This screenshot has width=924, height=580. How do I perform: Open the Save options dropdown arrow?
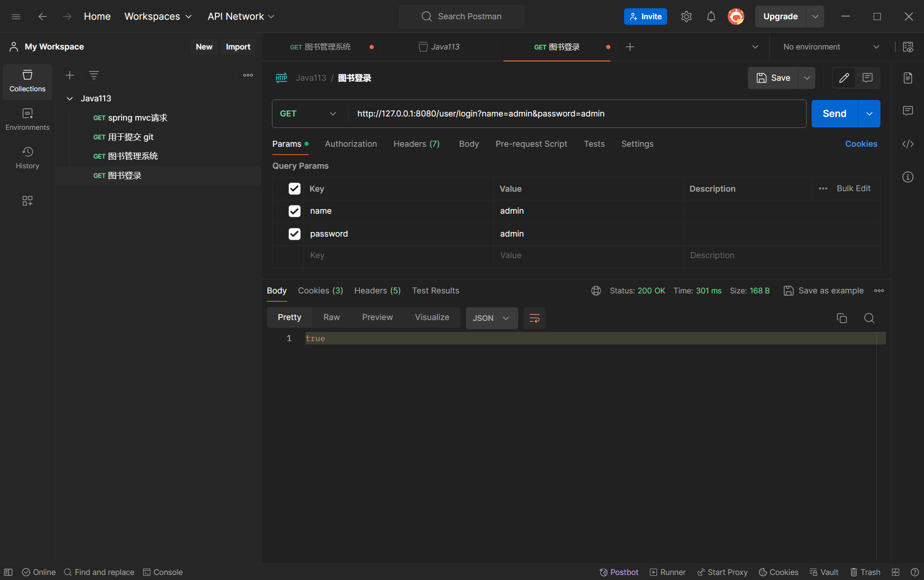(x=807, y=78)
